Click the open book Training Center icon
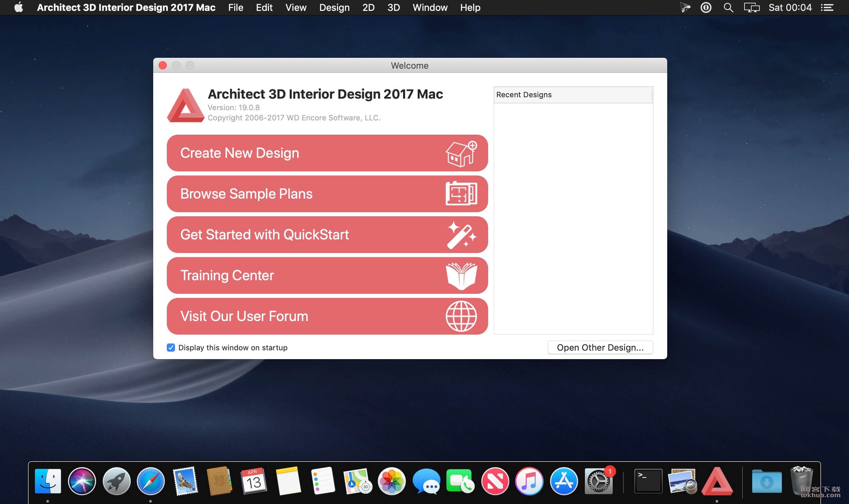The image size is (849, 504). click(x=461, y=276)
